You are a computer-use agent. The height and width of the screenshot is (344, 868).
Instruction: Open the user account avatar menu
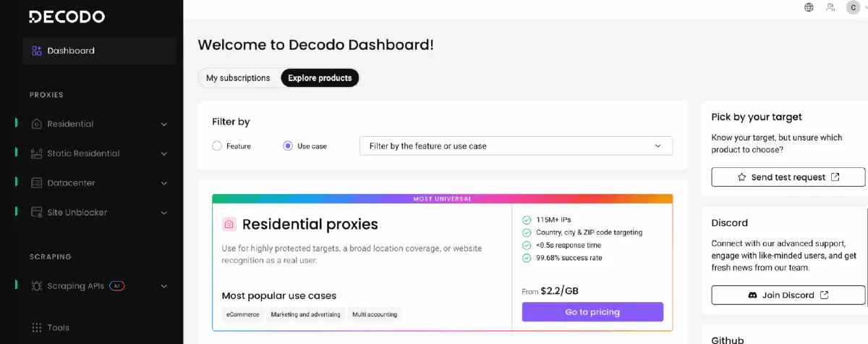pos(854,7)
